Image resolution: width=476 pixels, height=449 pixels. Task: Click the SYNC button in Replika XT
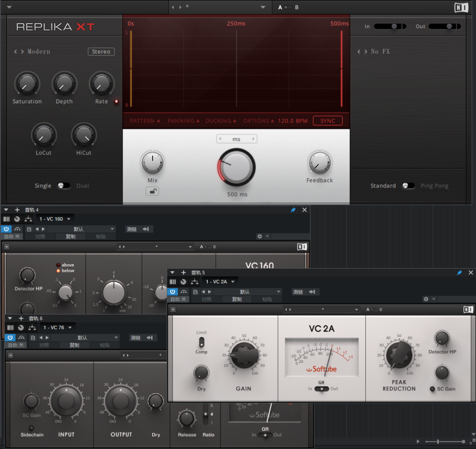(x=328, y=121)
